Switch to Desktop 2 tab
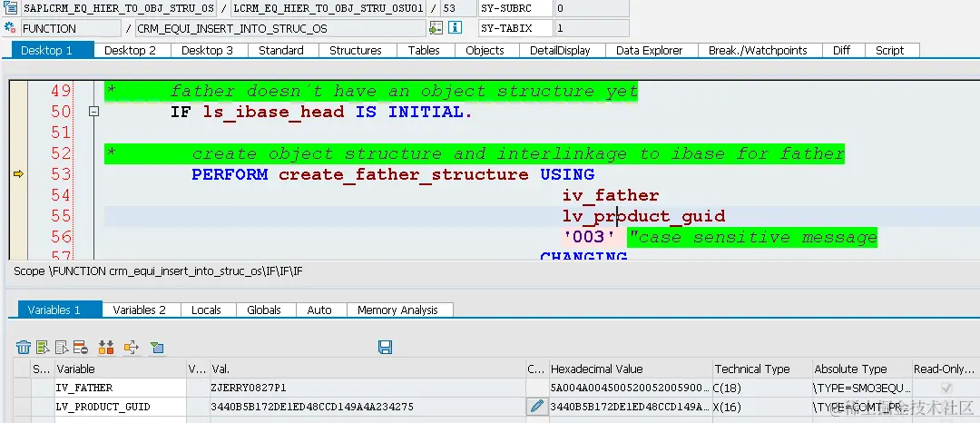980x423 pixels. [130, 51]
